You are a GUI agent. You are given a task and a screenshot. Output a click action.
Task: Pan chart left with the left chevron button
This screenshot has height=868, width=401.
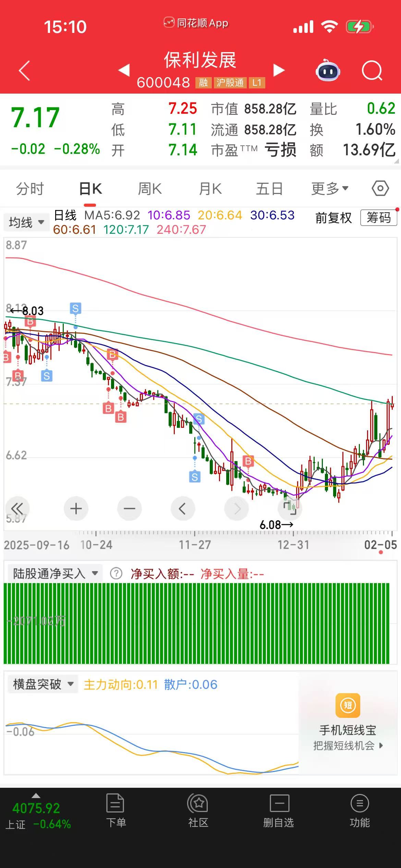click(183, 508)
